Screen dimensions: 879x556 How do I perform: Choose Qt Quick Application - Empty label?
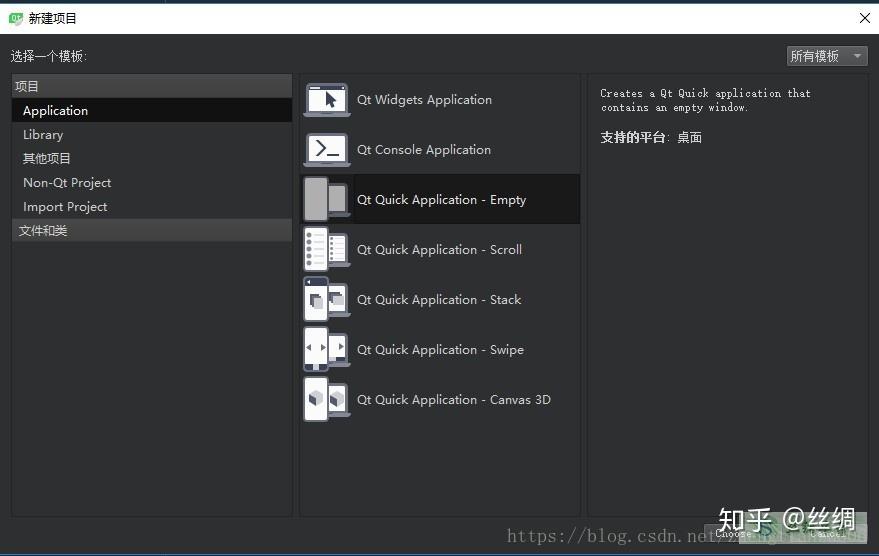(441, 200)
